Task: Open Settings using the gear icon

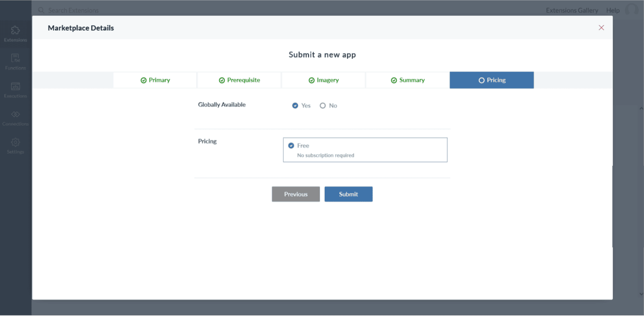Action: [15, 145]
